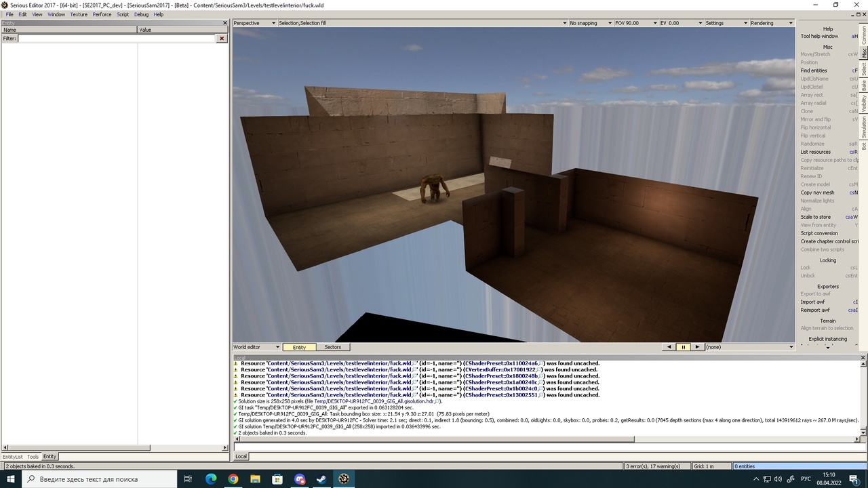Open Task View on the taskbar
The width and height of the screenshot is (868, 488).
coord(188,479)
